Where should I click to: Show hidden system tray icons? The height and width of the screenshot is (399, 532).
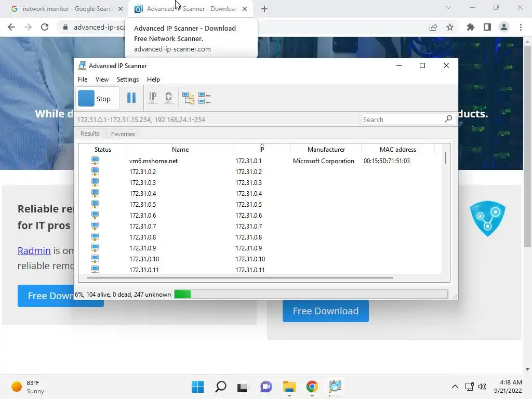point(455,387)
